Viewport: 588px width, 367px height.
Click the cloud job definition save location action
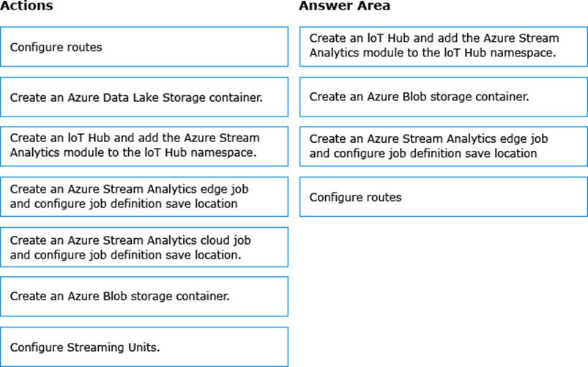(144, 247)
